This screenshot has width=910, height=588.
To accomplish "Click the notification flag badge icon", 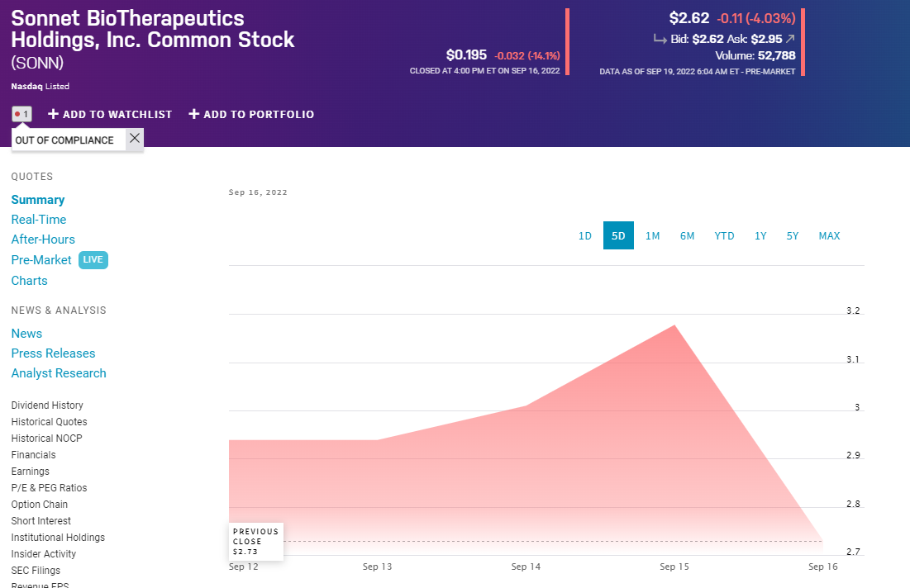I will [21, 114].
